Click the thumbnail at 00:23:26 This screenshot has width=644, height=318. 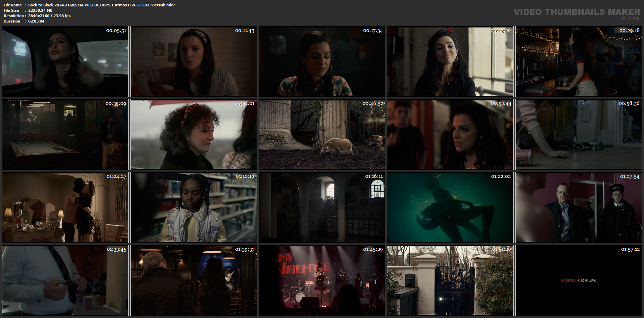(x=450, y=62)
